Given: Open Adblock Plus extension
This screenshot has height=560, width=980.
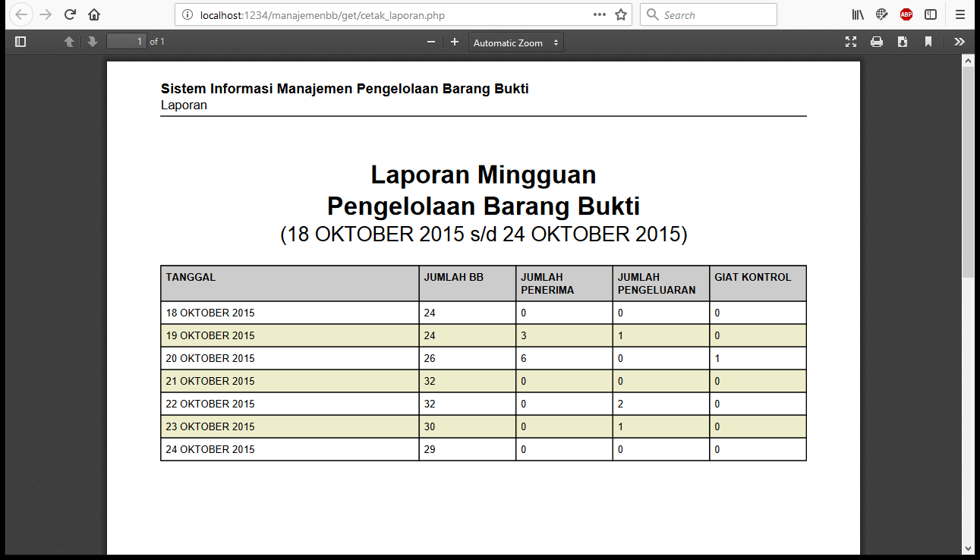Looking at the screenshot, I should 906,14.
